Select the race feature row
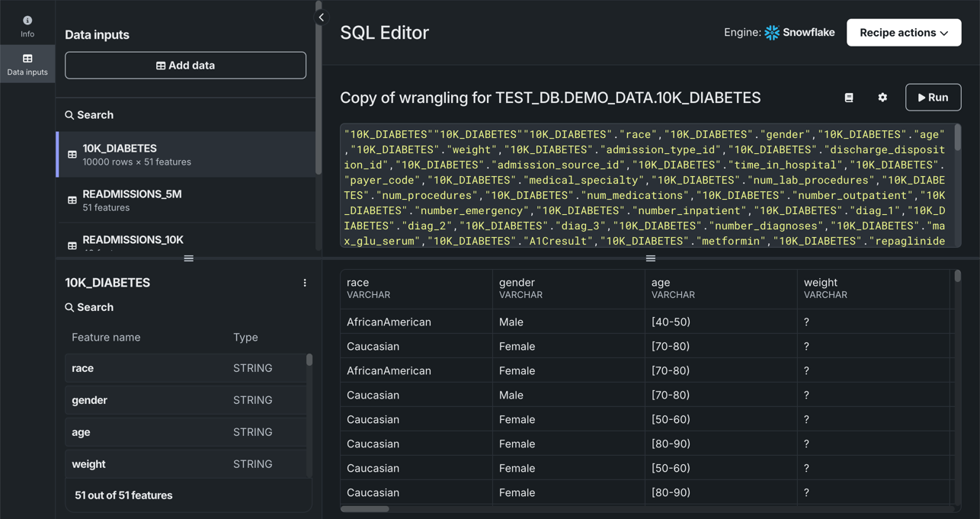This screenshot has width=980, height=519. point(185,368)
